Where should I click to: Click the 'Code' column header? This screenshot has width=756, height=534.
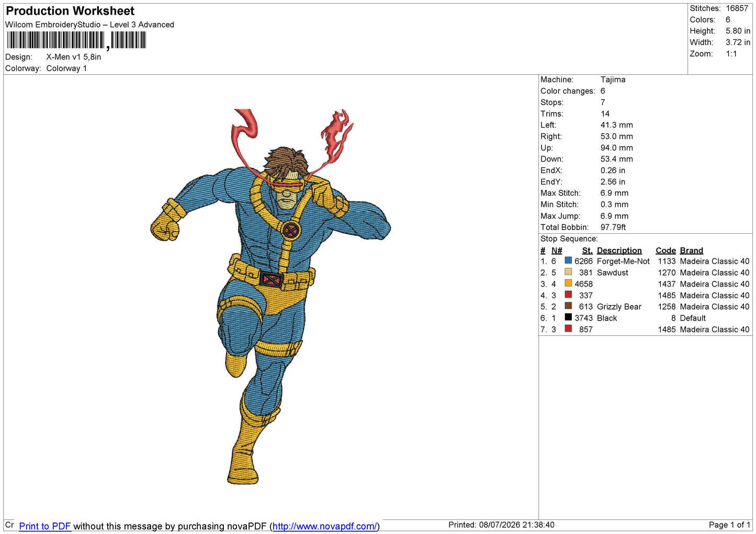pyautogui.click(x=665, y=251)
